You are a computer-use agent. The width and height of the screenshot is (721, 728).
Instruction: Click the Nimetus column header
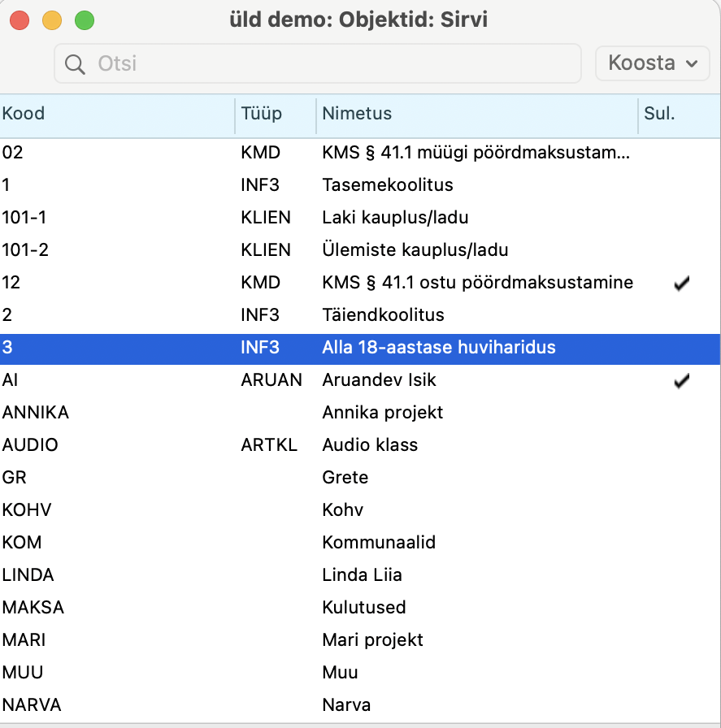coord(477,114)
